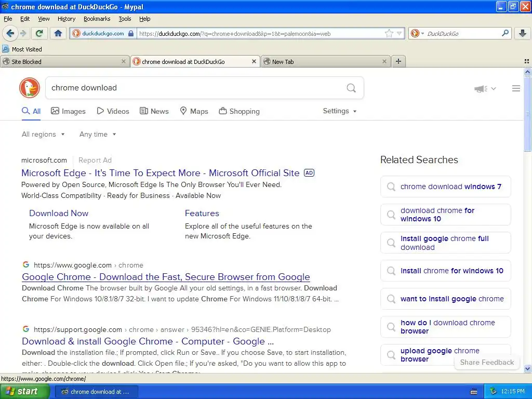532x399 pixels.
Task: Open the Microsoft Edge ad headline link
Action: [x=161, y=173]
